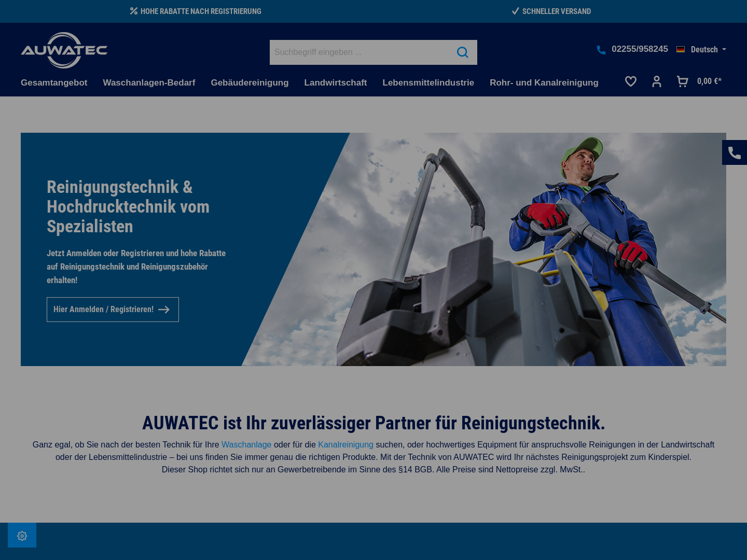Open the shopping cart icon
The image size is (747, 560).
coord(683,81)
